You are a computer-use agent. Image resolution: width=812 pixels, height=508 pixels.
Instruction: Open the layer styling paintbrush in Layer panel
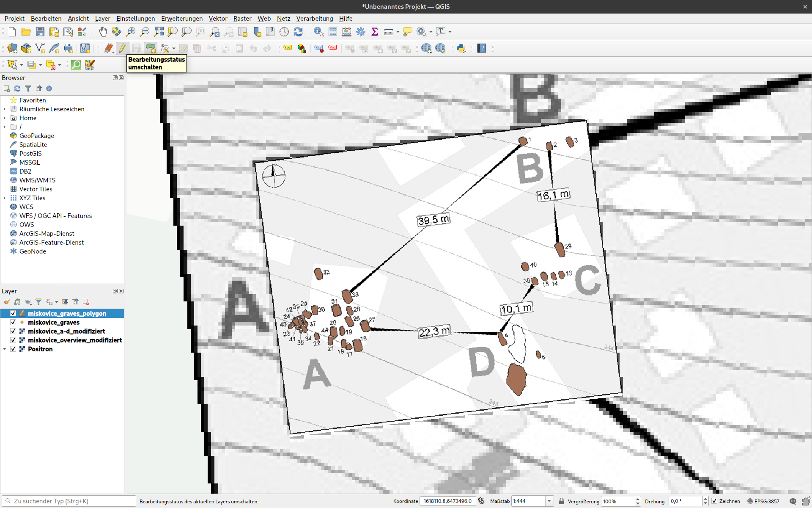tap(7, 302)
